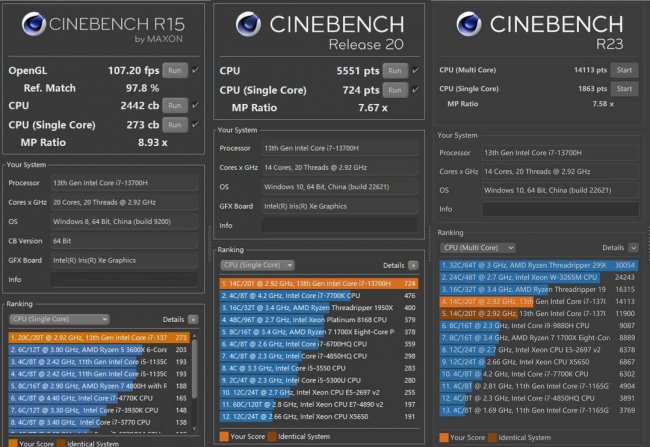The image size is (650, 447).
Task: Toggle the CPU checkbox in R15
Action: tap(195, 105)
